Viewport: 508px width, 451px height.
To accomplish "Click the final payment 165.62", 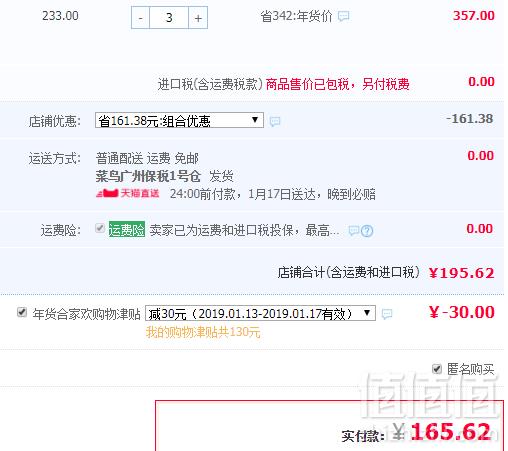I will (x=450, y=432).
